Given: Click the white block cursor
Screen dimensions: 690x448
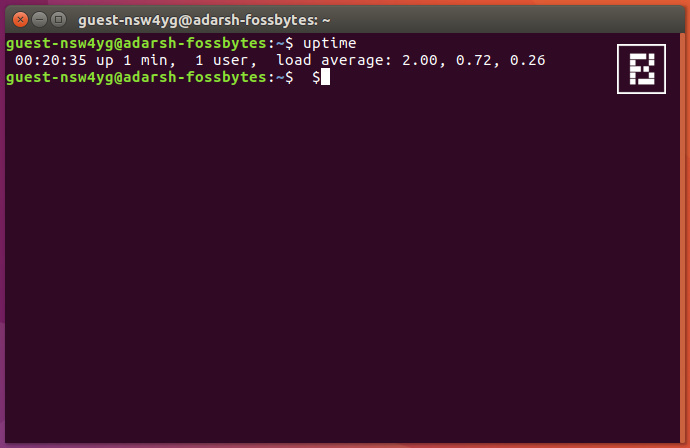Looking at the screenshot, I should [325, 77].
